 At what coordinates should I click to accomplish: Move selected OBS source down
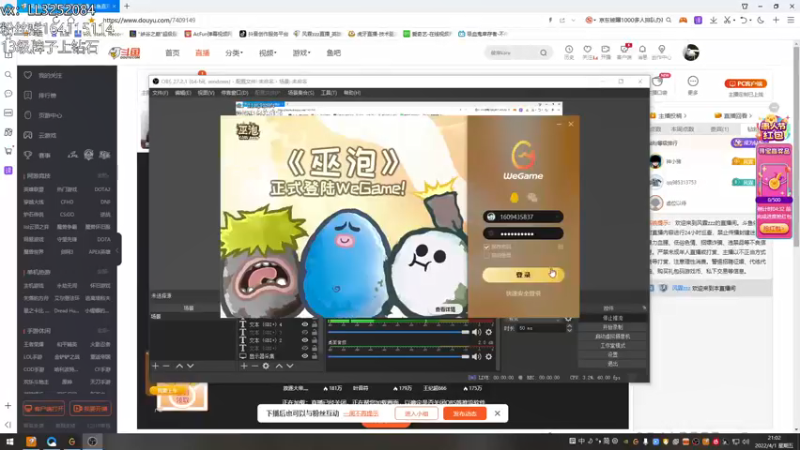coord(290,366)
